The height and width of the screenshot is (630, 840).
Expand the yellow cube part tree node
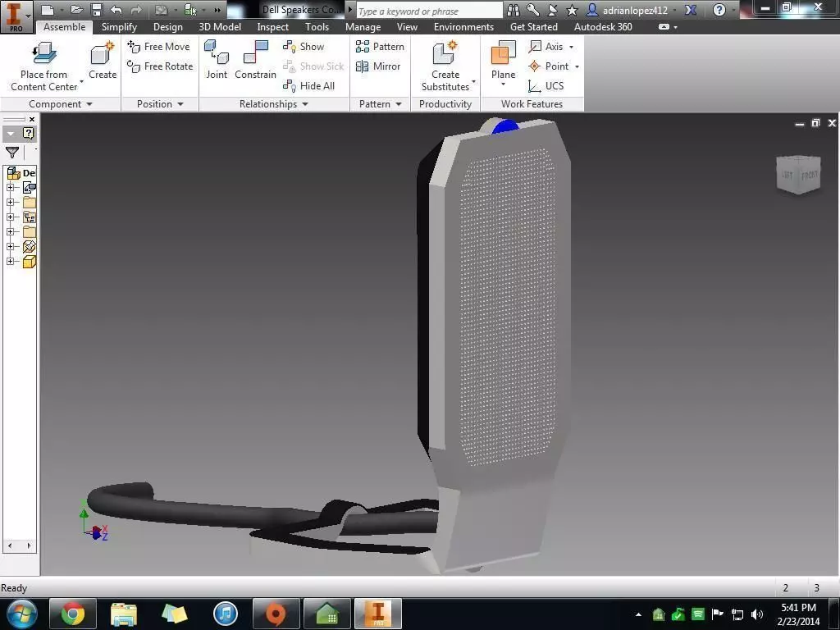point(10,262)
